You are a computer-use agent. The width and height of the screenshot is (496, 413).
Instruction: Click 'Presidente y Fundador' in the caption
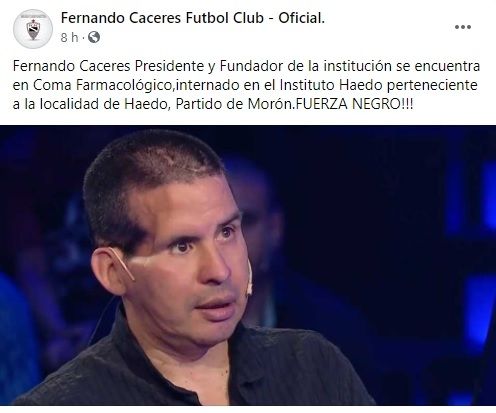(209, 66)
